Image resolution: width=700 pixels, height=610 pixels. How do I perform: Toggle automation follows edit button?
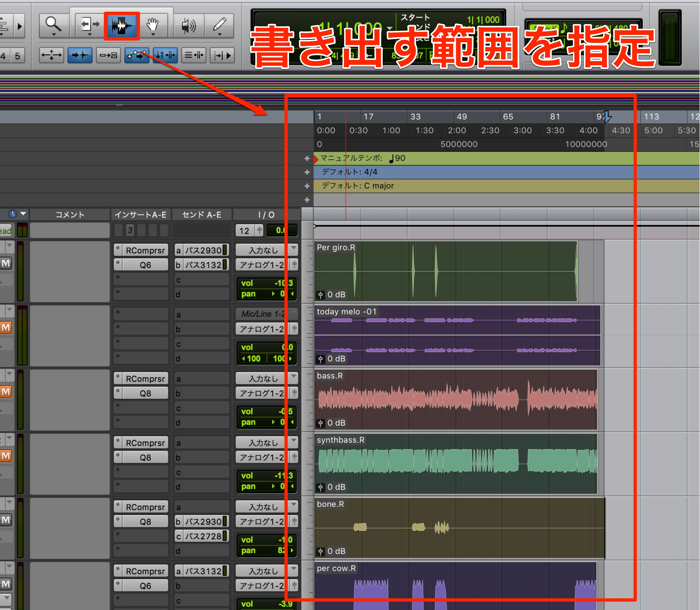[137, 55]
